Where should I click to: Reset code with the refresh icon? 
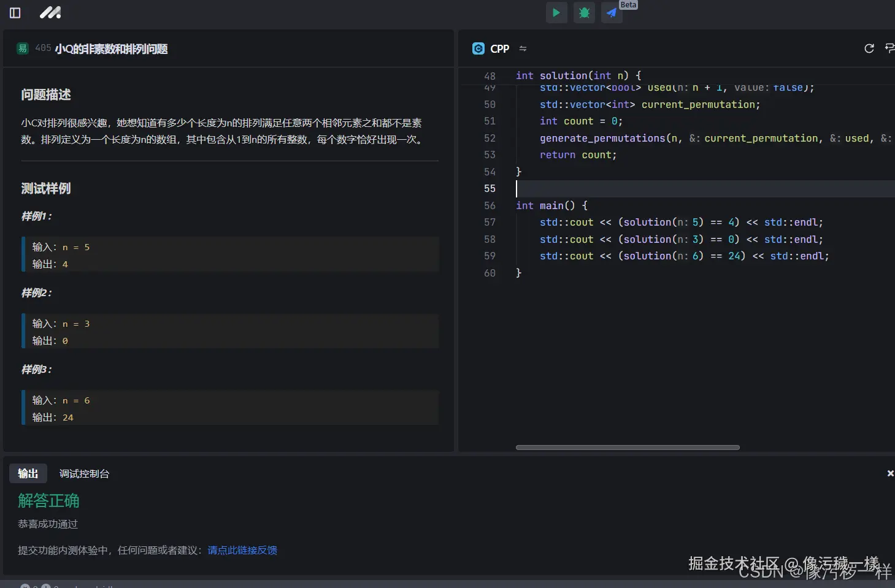(869, 48)
